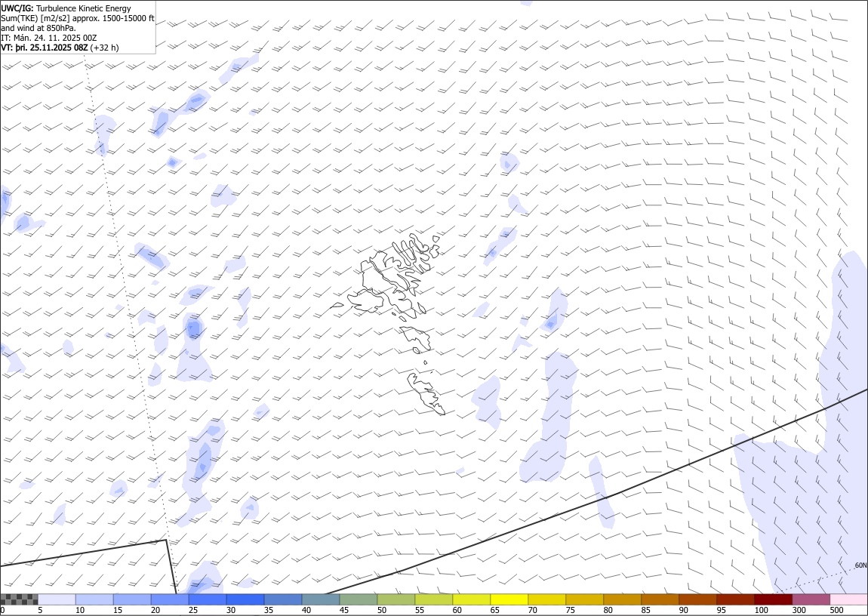Click the legend swatch between 35 and 40
This screenshot has width=868, height=616.
[x=283, y=599]
